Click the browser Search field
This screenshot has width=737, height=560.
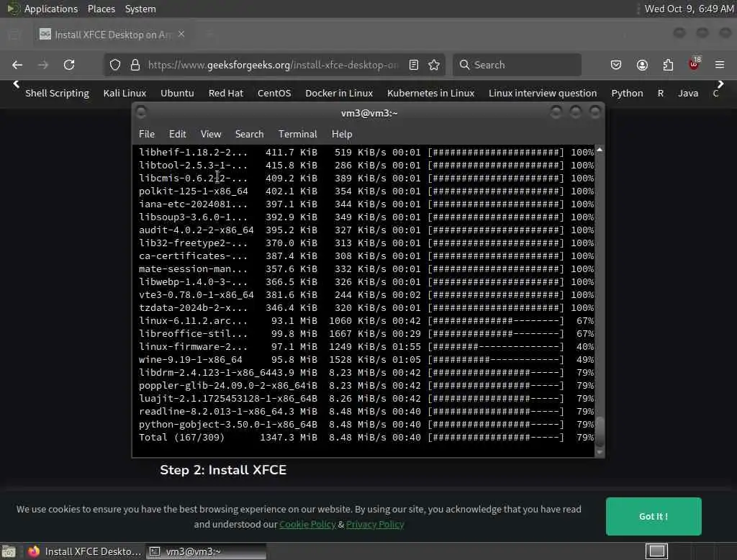[517, 65]
